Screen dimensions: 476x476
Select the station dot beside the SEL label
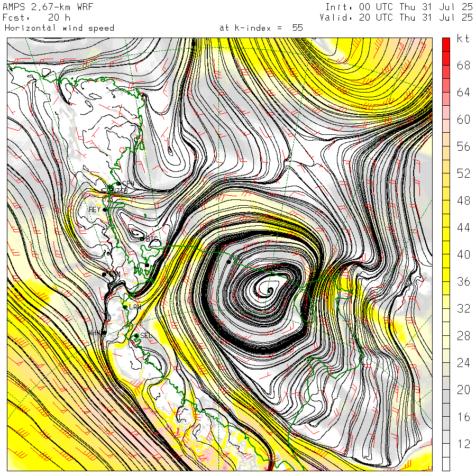coord(136,336)
